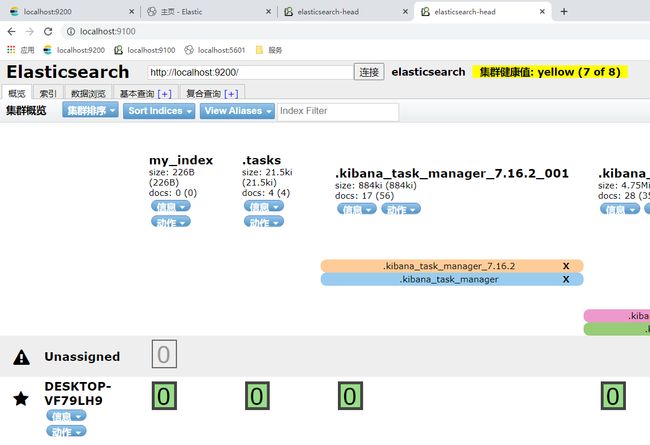Open the 复合查询 tab
Viewport: 650px width, 445px height.
pos(203,94)
